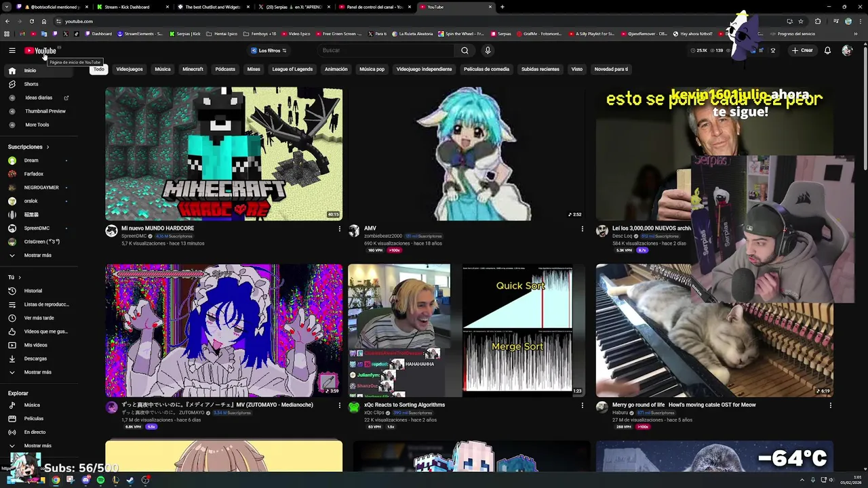868x488 pixels.
Task: Expand the Tú section arrow
Action: [x=20, y=277]
